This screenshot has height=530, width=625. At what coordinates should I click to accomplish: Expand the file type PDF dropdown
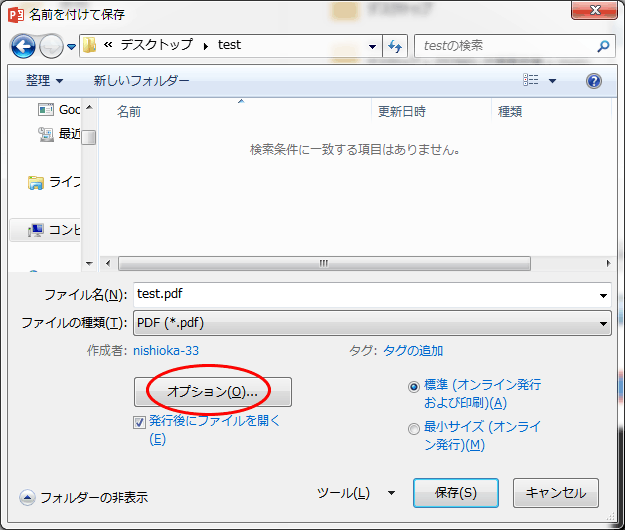pos(603,323)
